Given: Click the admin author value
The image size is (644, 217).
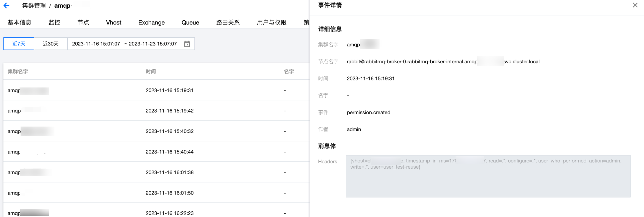Looking at the screenshot, I should pos(354,130).
